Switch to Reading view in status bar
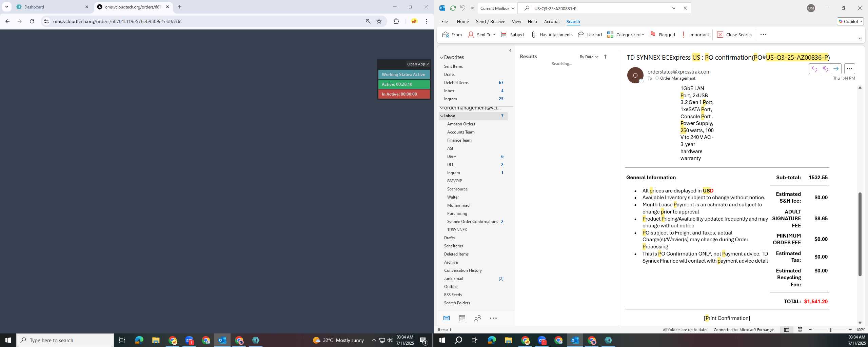The image size is (868, 347). 800,330
